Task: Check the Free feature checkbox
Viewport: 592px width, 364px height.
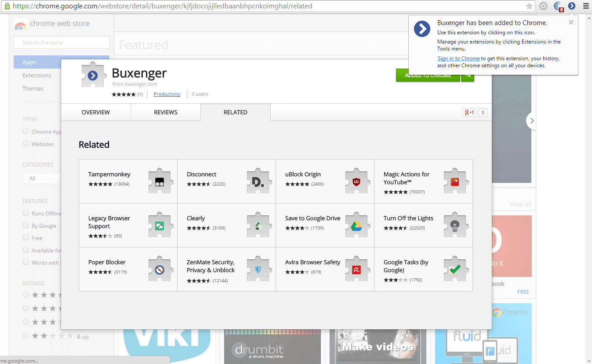Action: (25, 237)
